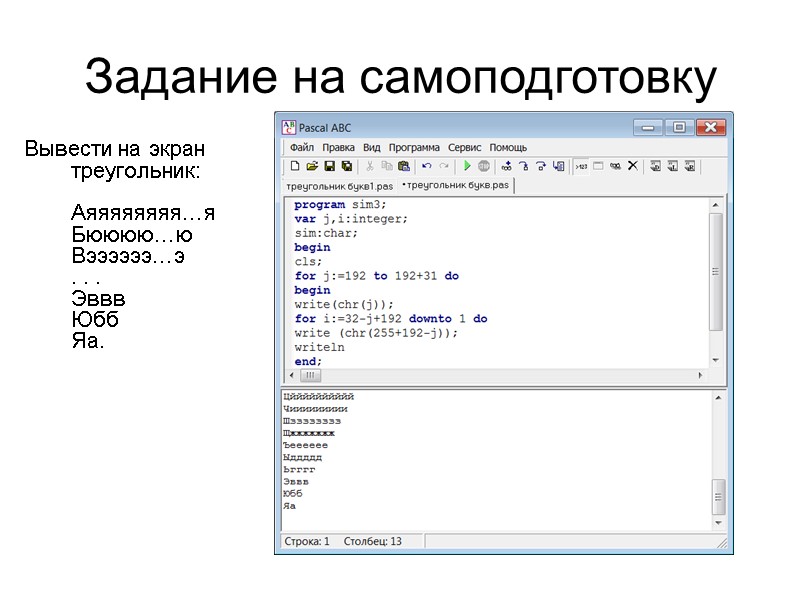Paste from clipboard icon
The height and width of the screenshot is (600, 800).
(x=404, y=166)
